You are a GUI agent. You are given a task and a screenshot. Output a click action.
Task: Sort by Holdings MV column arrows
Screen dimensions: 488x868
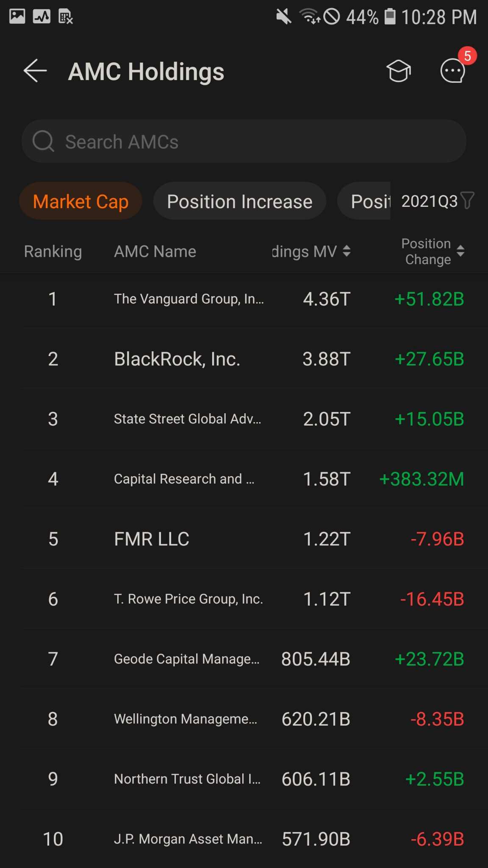coord(347,251)
